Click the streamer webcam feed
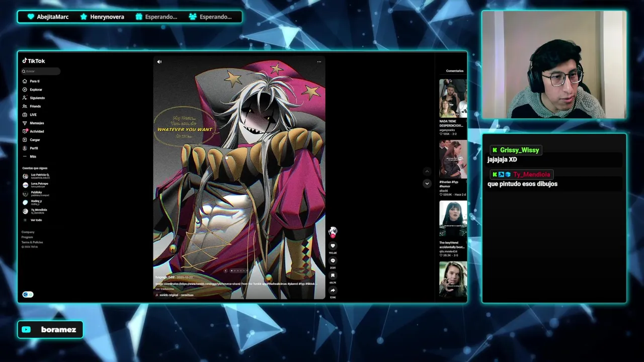The image size is (644, 362). (x=554, y=64)
